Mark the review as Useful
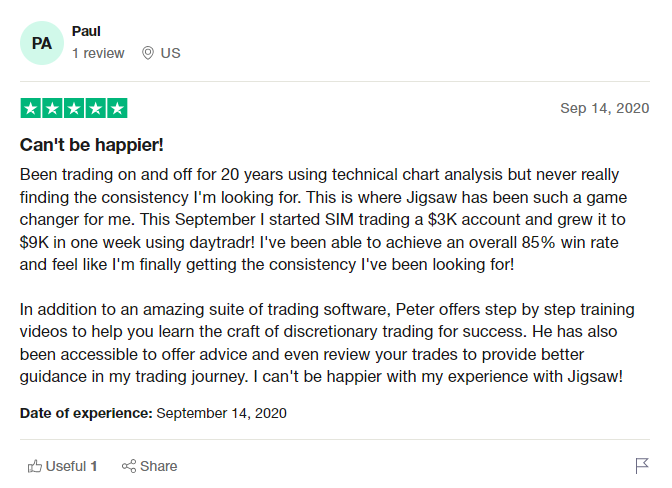 pos(63,466)
